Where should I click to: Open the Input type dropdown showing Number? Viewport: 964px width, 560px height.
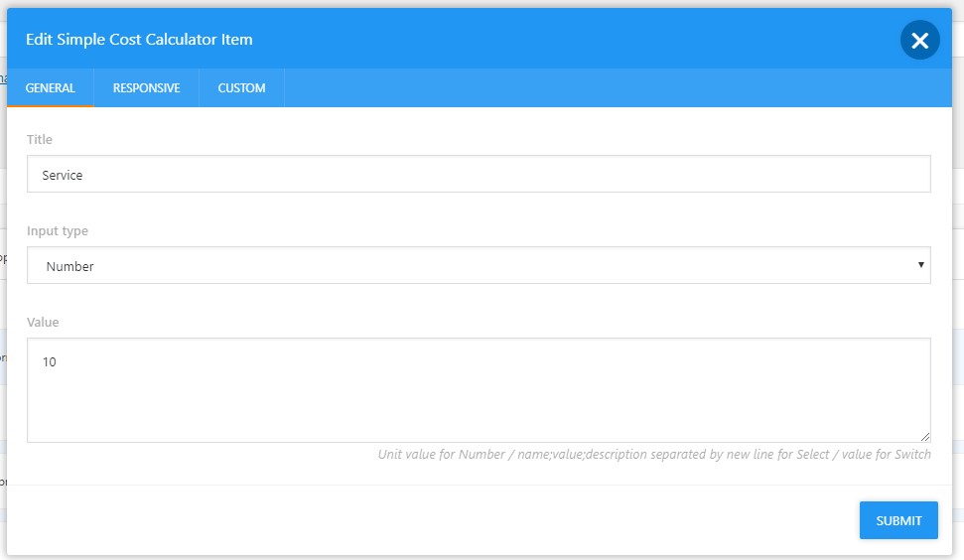[x=479, y=265]
